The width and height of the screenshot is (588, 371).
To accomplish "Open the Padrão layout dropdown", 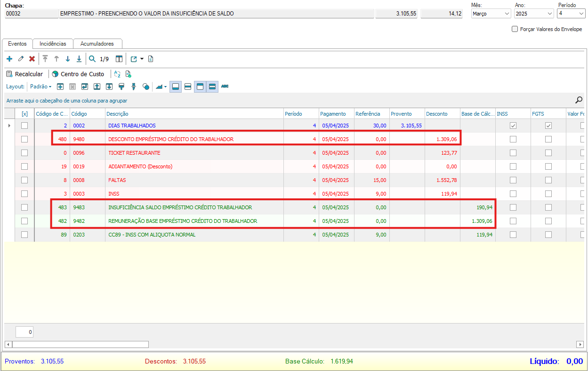I will point(41,87).
